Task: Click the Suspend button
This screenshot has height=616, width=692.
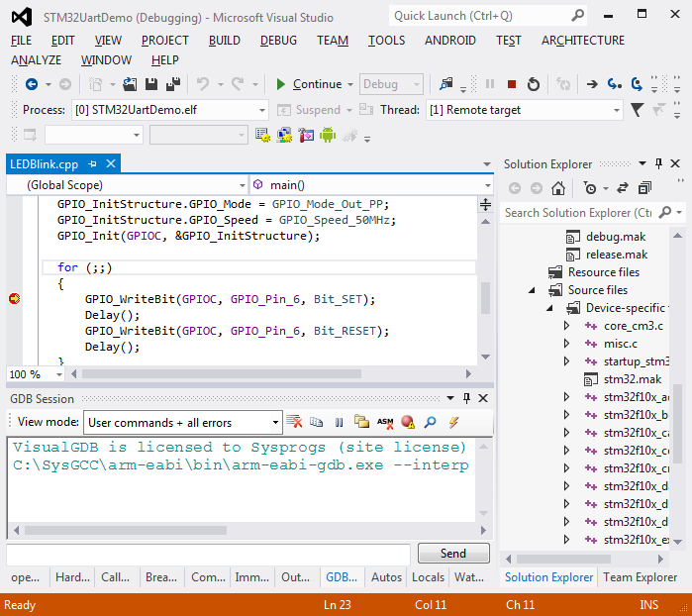Action: [309, 110]
